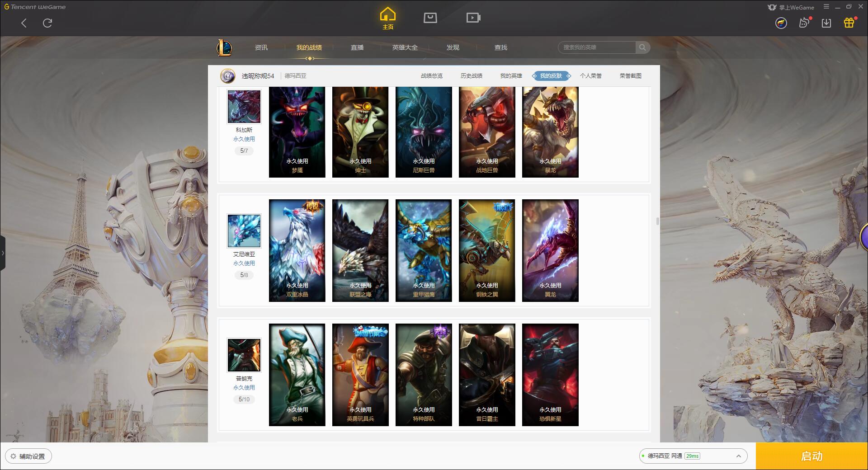Open the 梦魇 skin card
The image size is (868, 470).
click(x=297, y=132)
